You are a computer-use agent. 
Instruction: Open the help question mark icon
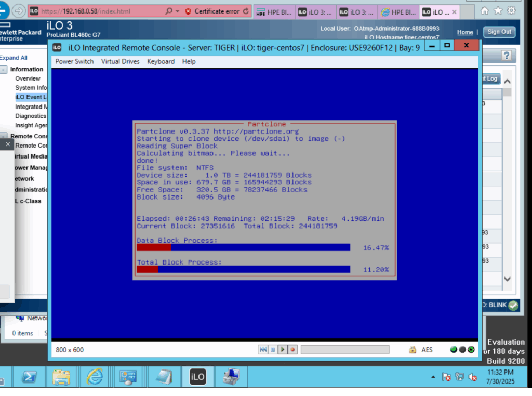(507, 56)
